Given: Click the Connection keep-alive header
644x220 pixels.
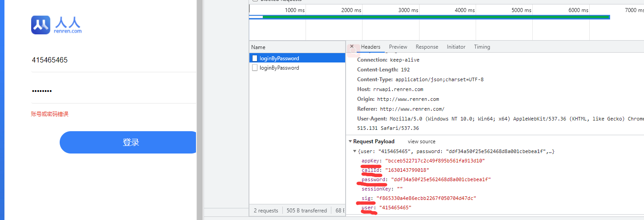Looking at the screenshot, I should (x=388, y=60).
